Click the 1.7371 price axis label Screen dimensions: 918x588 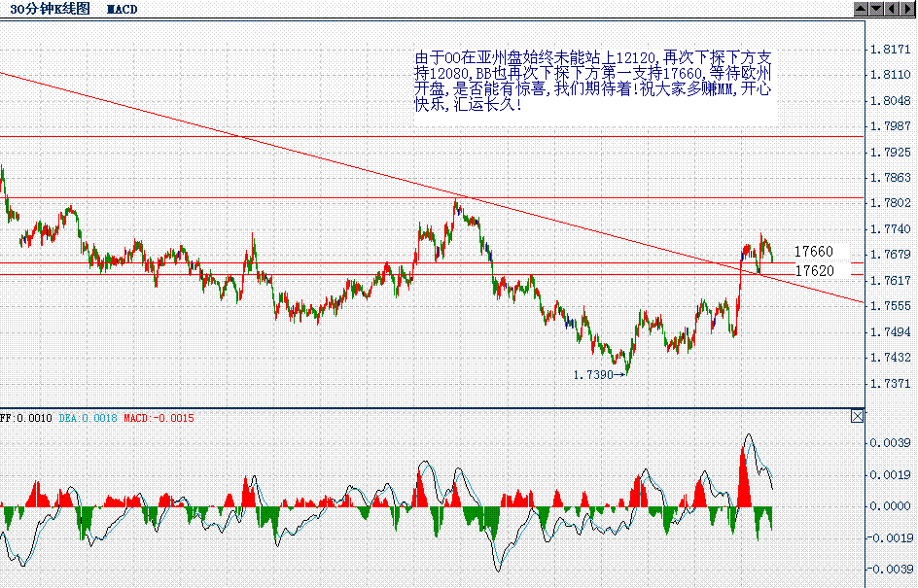(x=890, y=383)
